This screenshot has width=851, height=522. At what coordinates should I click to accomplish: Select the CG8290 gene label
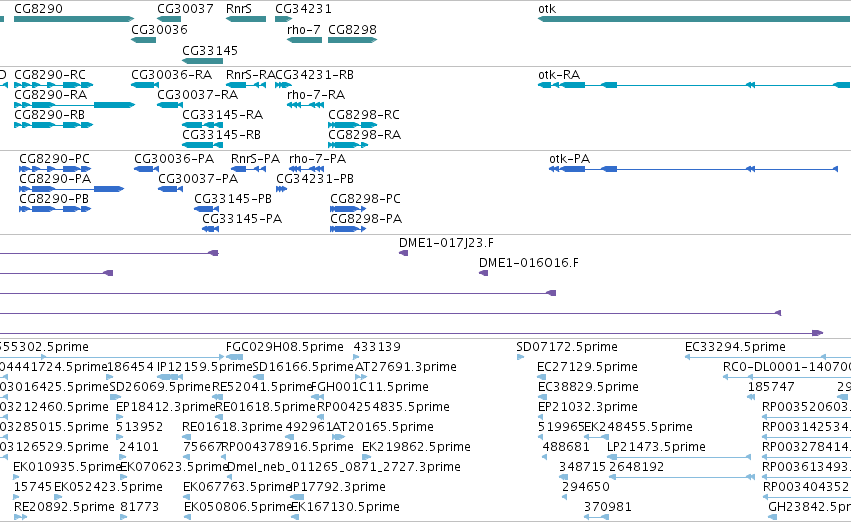[38, 9]
